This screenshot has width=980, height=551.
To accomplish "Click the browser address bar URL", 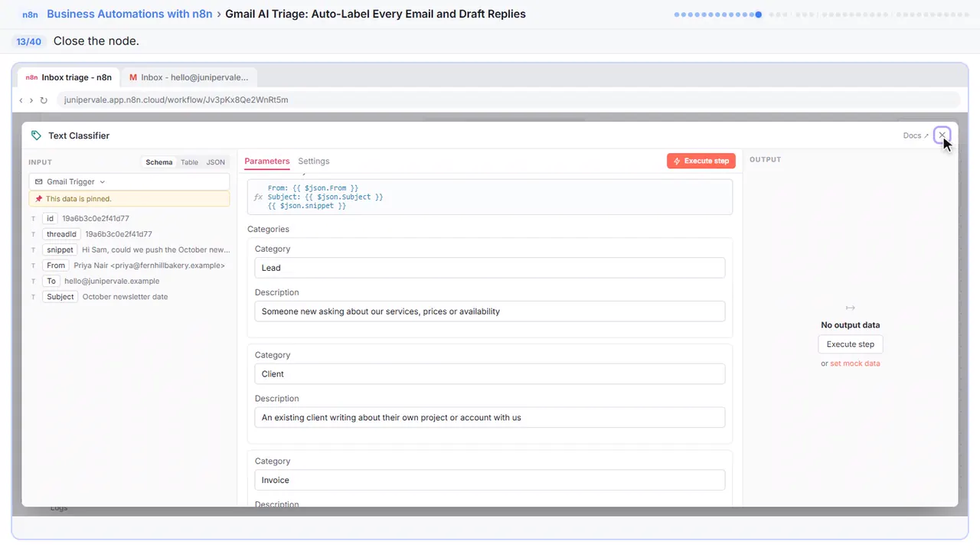I will [x=176, y=100].
